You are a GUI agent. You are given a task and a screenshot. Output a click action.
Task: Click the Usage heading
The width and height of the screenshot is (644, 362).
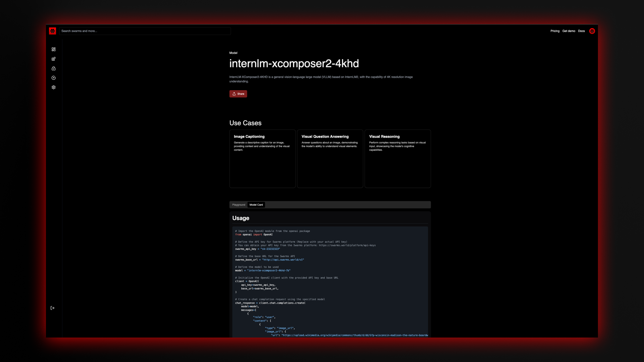click(x=241, y=218)
